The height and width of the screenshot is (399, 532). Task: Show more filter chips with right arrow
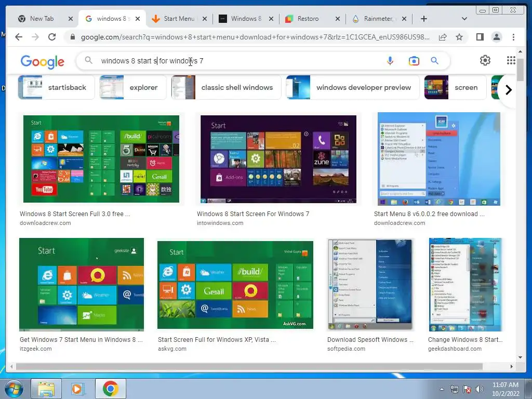(x=508, y=90)
